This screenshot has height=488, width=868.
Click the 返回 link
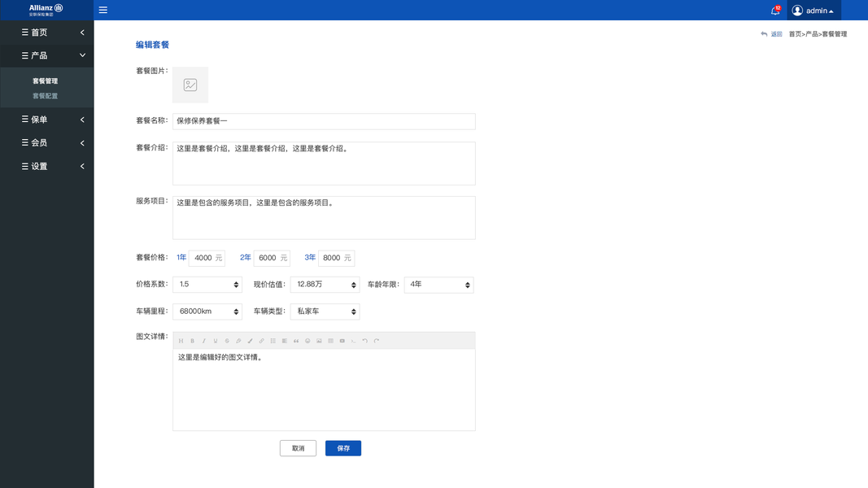(776, 34)
